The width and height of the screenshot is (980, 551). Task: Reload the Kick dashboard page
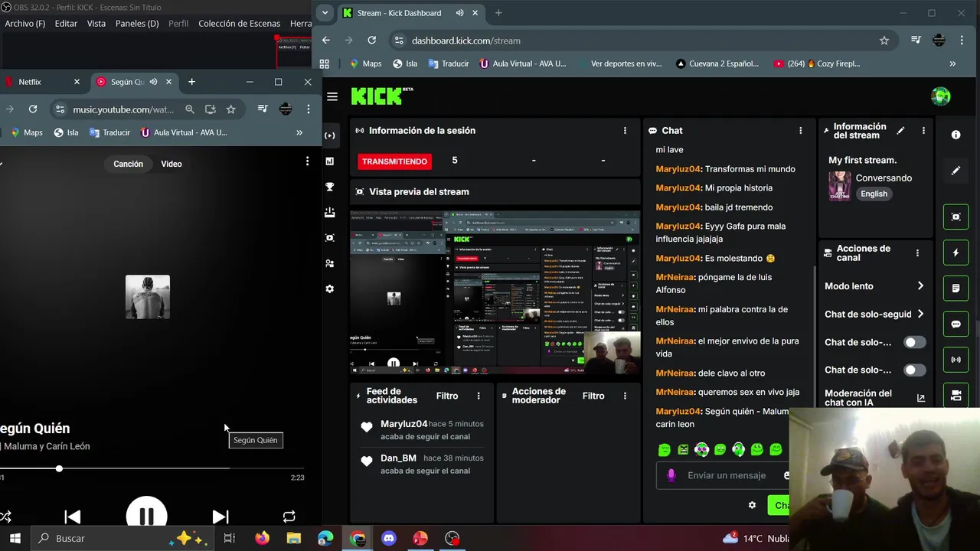pyautogui.click(x=371, y=41)
